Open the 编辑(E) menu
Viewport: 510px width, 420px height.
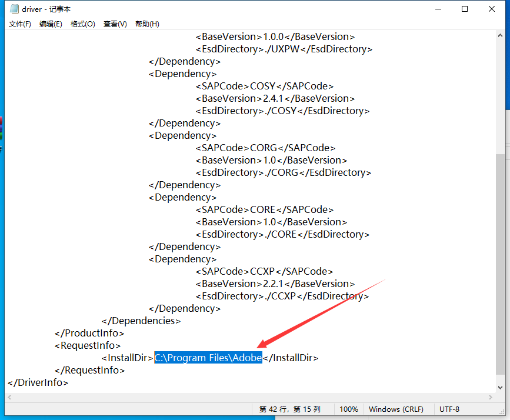point(51,24)
